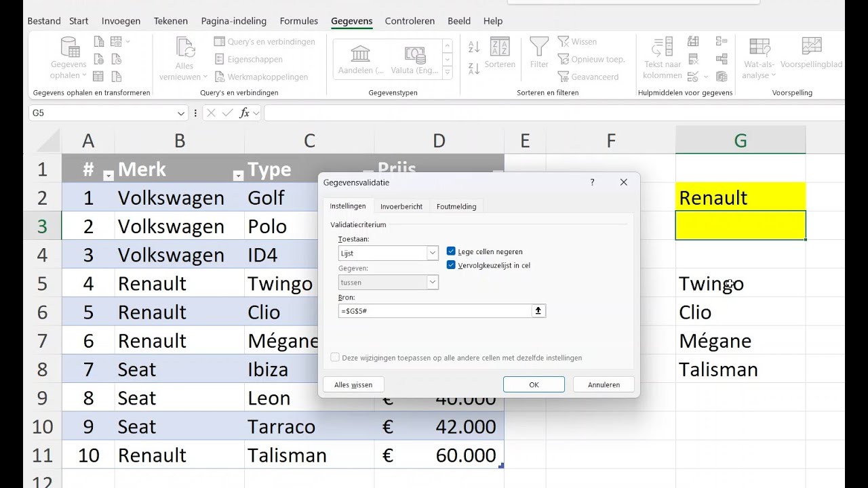
Task: Click the empty yellow cell G3
Action: tap(741, 226)
